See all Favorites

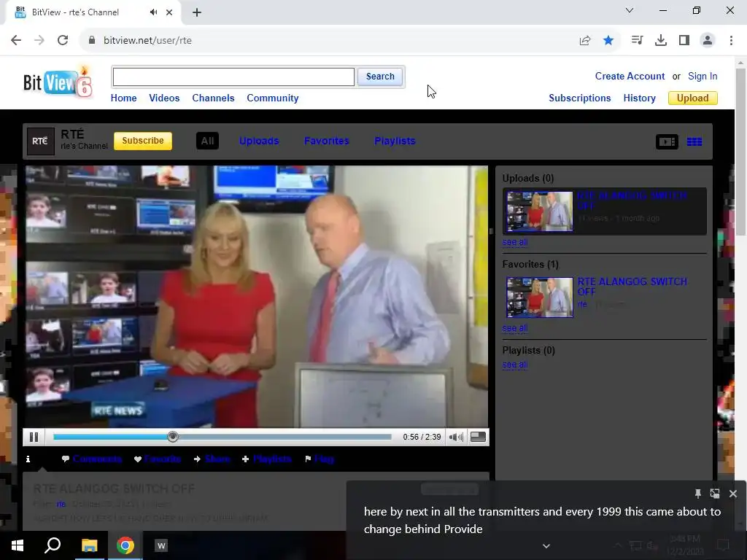click(514, 328)
